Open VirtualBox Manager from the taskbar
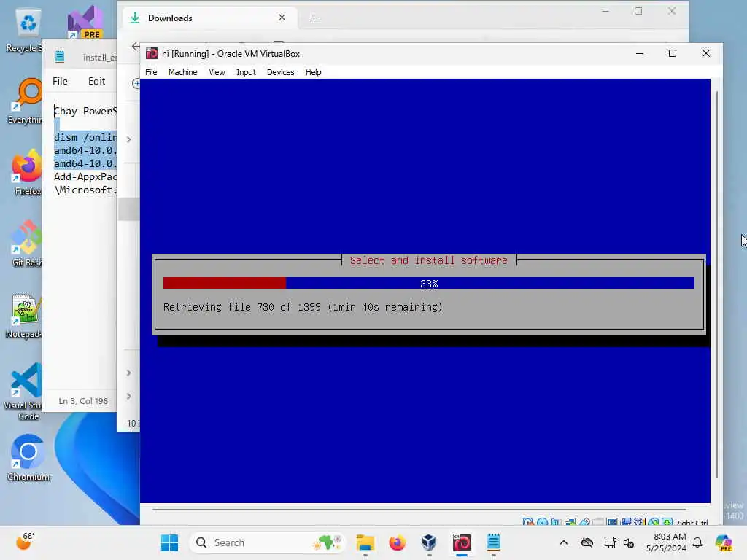The width and height of the screenshot is (747, 560). pos(429,542)
